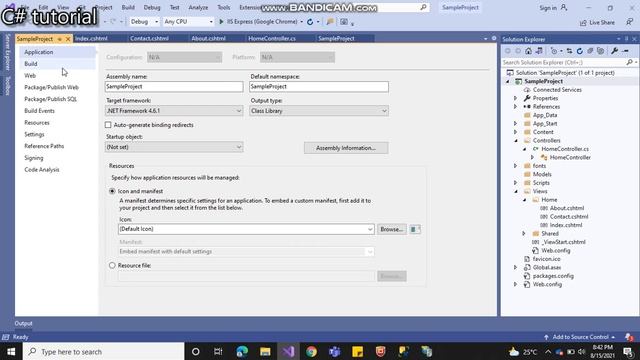
Task: Open Microsoft Edge from the taskbar
Action: coord(242,351)
